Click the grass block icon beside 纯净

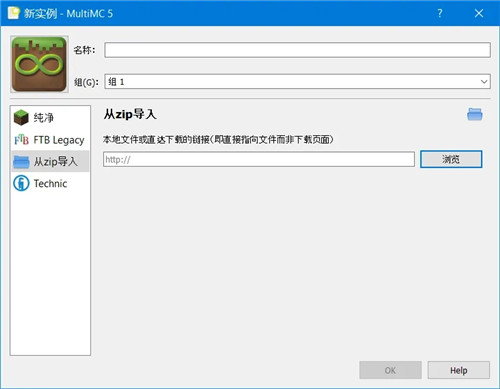point(21,117)
